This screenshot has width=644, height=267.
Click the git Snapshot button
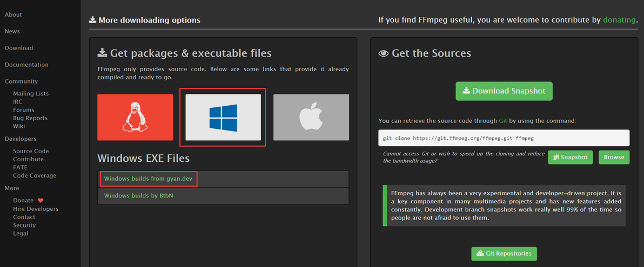[x=570, y=157]
